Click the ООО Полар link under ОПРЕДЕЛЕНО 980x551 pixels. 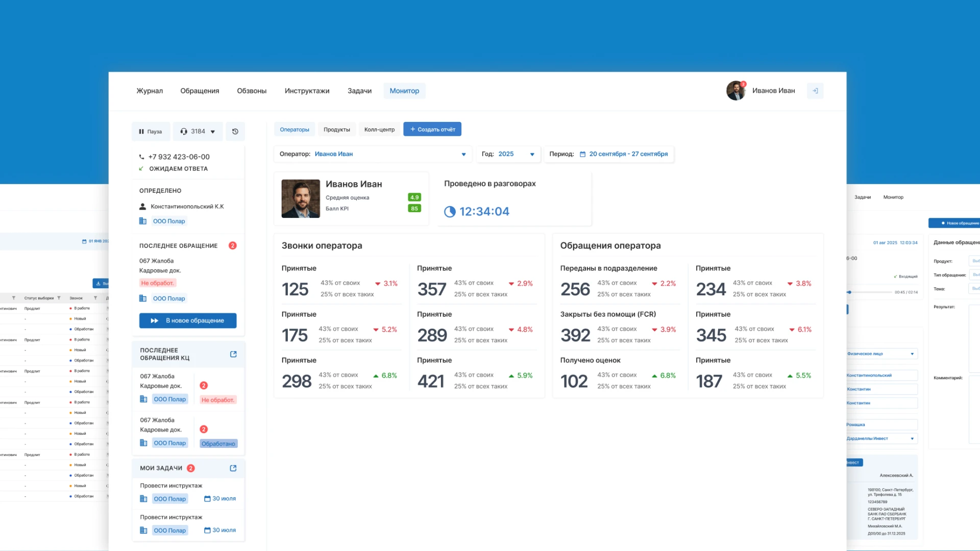tap(169, 221)
